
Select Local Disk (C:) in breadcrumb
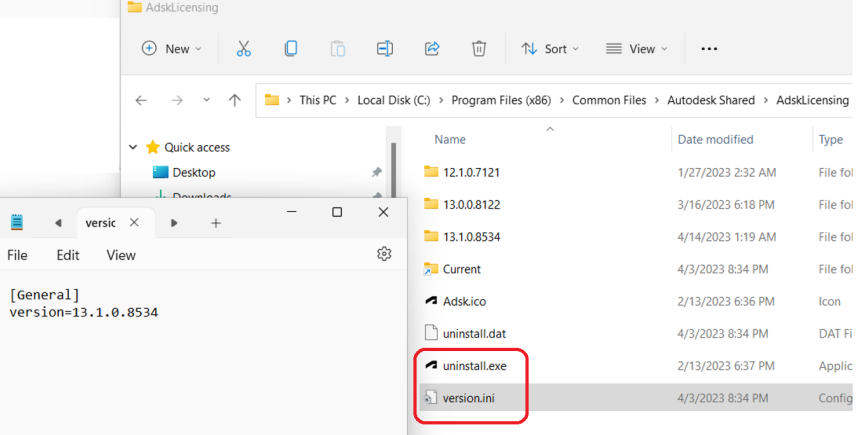pyautogui.click(x=394, y=100)
